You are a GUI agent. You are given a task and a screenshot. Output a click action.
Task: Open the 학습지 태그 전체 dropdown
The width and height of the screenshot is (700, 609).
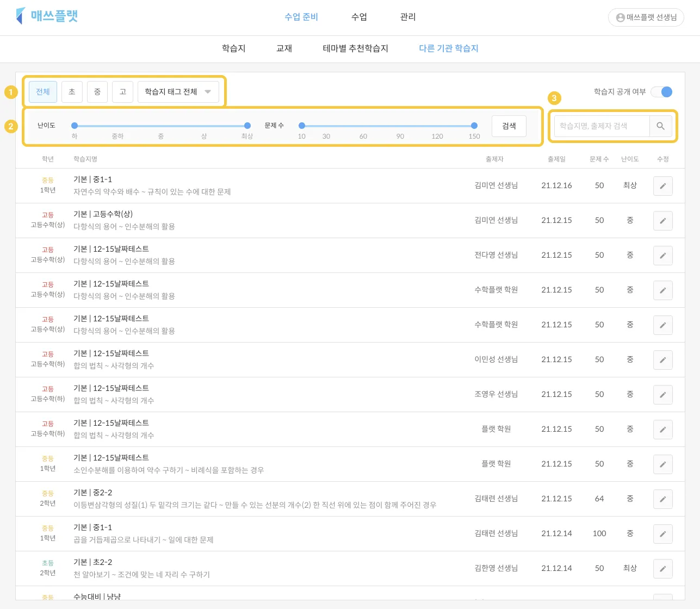pyautogui.click(x=178, y=92)
